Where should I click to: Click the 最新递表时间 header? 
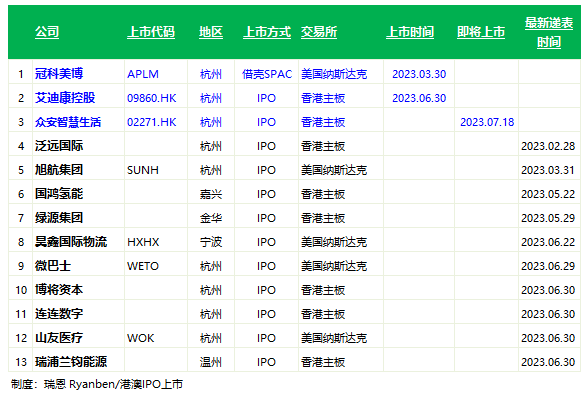click(x=549, y=33)
